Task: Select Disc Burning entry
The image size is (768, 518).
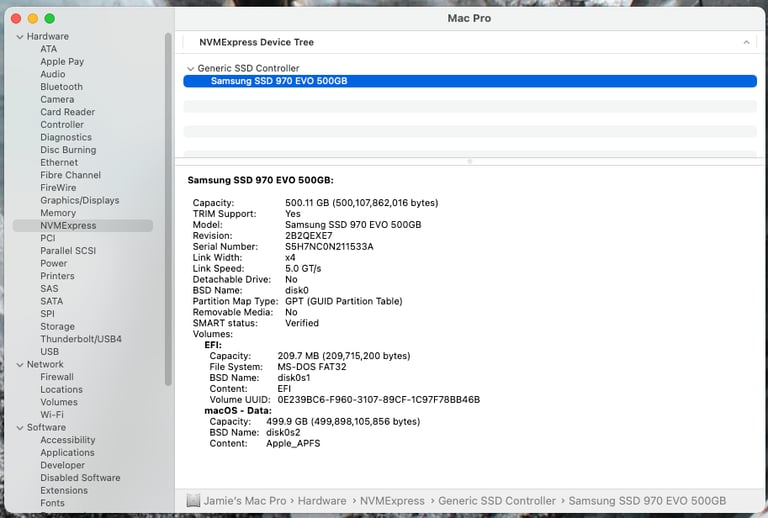Action: pos(68,150)
